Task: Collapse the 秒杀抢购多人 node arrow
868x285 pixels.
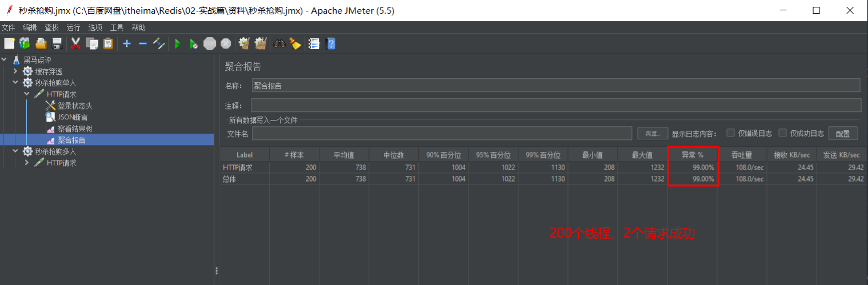Action: (15, 151)
